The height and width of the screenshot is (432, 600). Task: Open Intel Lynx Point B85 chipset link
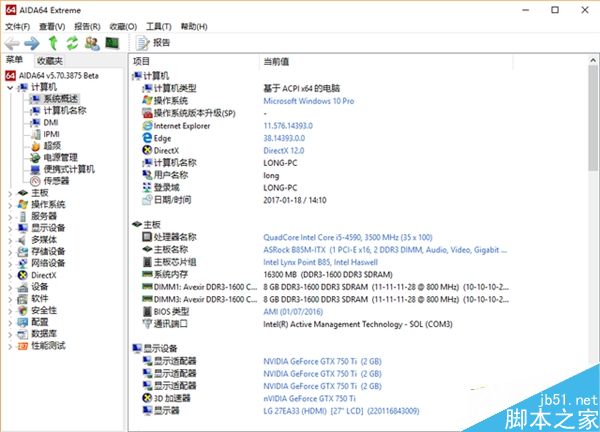(320, 262)
